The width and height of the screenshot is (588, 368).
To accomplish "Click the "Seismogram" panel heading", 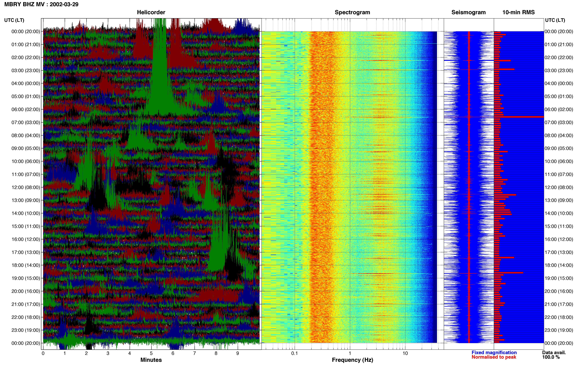I will pyautogui.click(x=468, y=12).
